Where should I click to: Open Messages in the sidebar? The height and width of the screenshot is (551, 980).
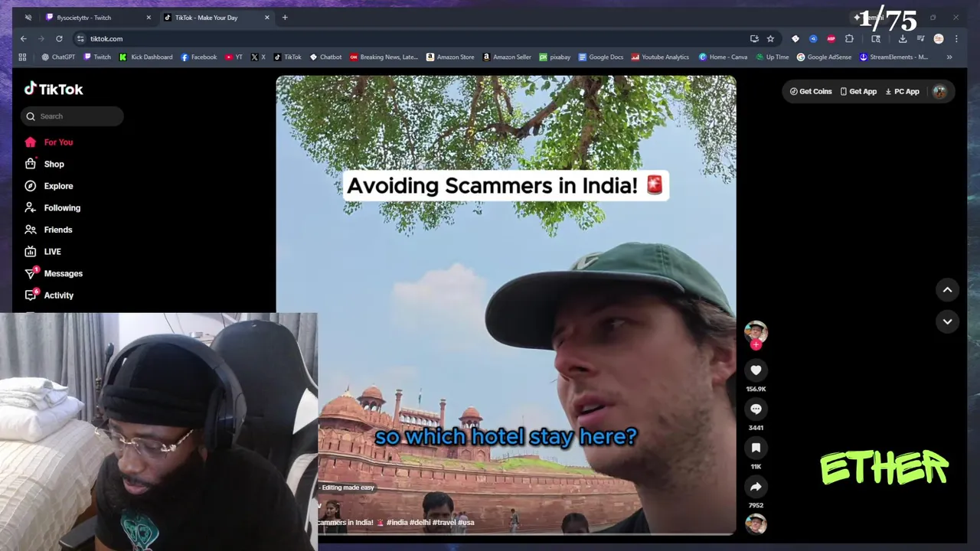[54, 273]
